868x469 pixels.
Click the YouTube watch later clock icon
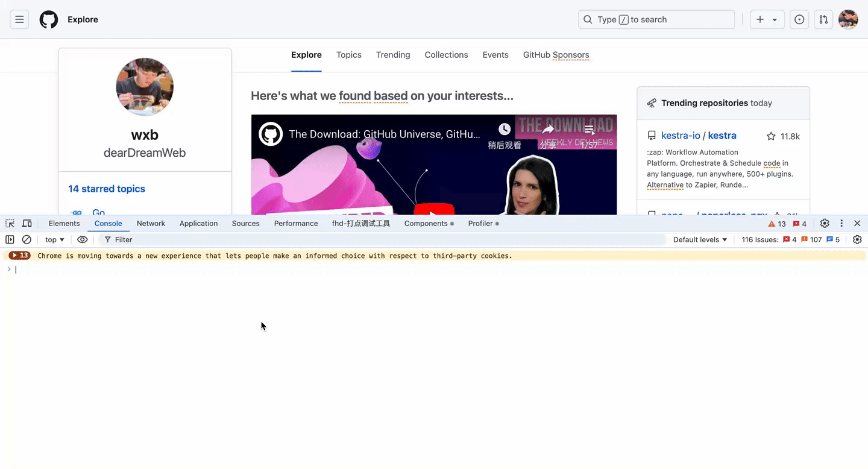point(505,129)
